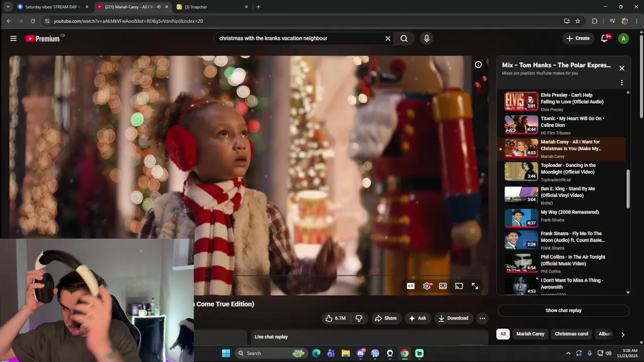The image size is (644, 362).
Task: Click the browser address bar URL
Action: pyautogui.click(x=128, y=21)
